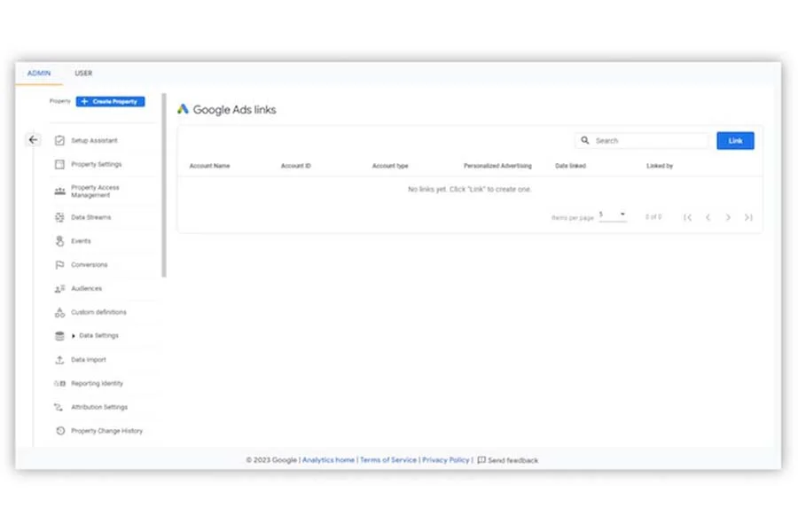Open Custom definitions menu item
The height and width of the screenshot is (532, 798).
click(98, 312)
